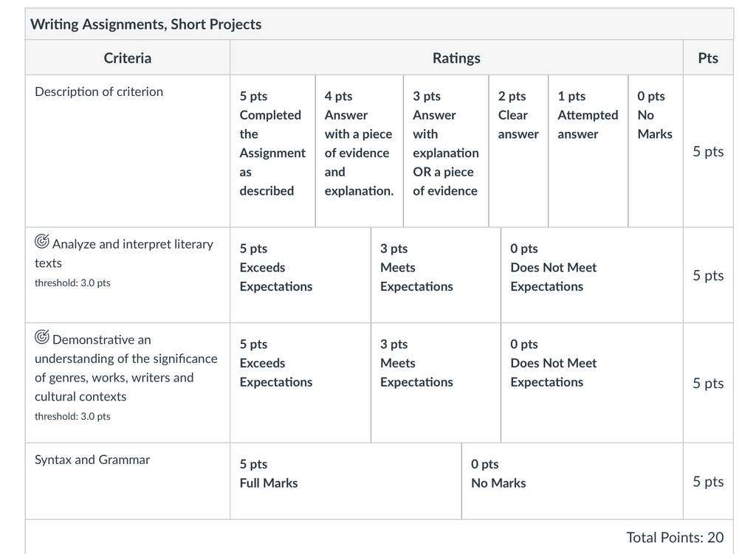The height and width of the screenshot is (554, 756).
Task: Choose Does Not Meet for Analyze literary texts
Action: tap(592, 275)
